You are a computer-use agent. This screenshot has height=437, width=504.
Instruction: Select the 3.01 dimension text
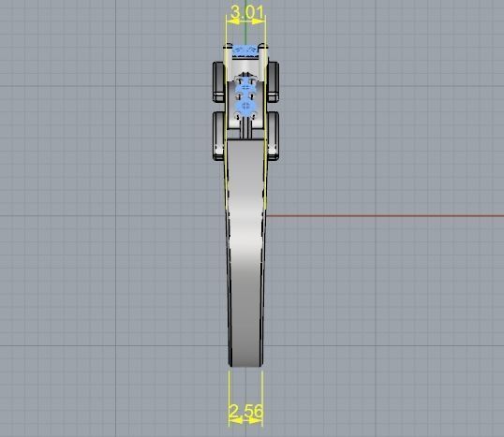[x=247, y=12]
